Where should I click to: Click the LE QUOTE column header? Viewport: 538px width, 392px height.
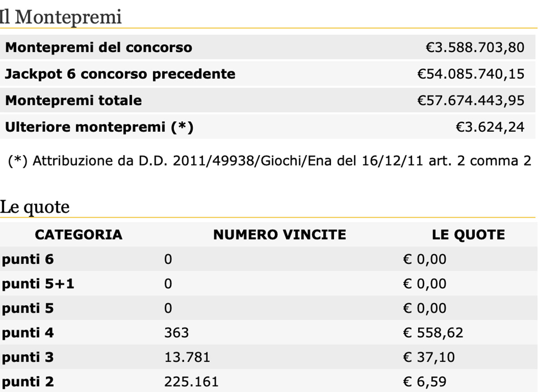tap(469, 234)
